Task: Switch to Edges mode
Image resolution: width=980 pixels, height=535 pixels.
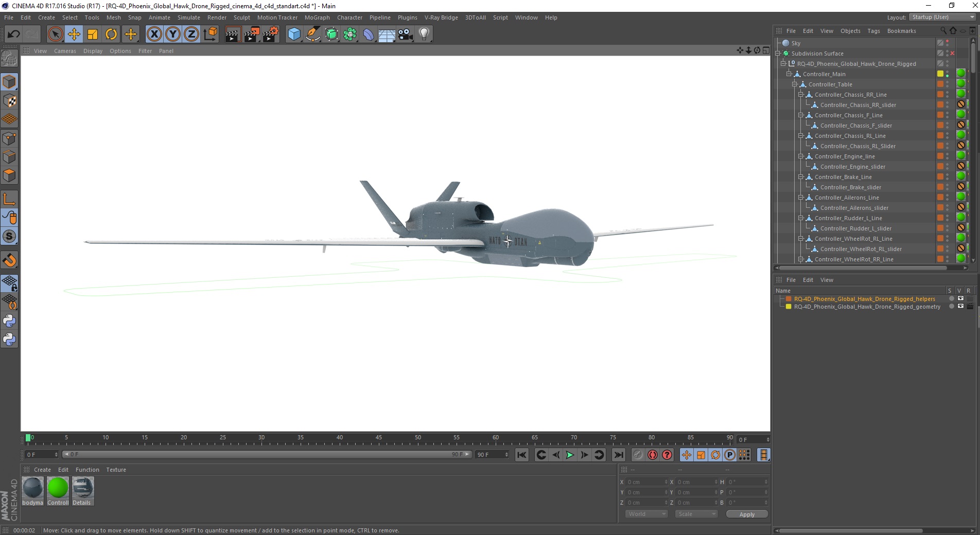Action: [9, 157]
